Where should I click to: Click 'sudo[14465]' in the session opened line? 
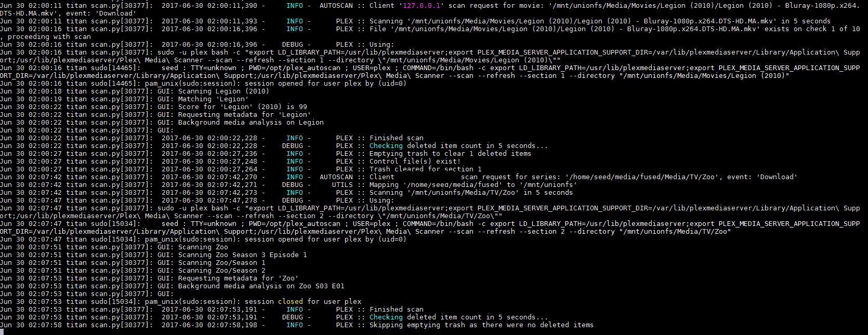115,84
